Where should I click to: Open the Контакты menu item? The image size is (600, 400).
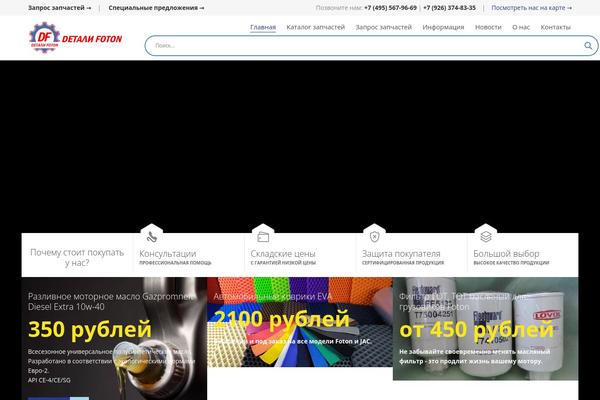(x=555, y=27)
